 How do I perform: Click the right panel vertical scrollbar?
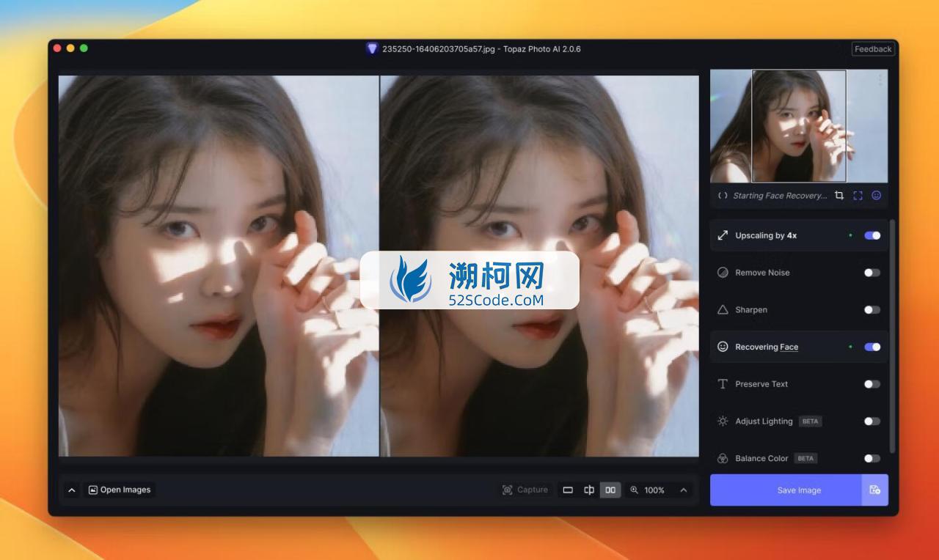[892, 336]
